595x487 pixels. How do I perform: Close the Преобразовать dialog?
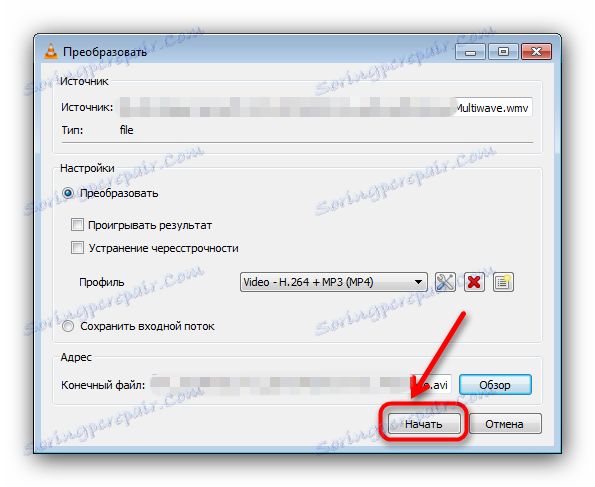pos(536,52)
